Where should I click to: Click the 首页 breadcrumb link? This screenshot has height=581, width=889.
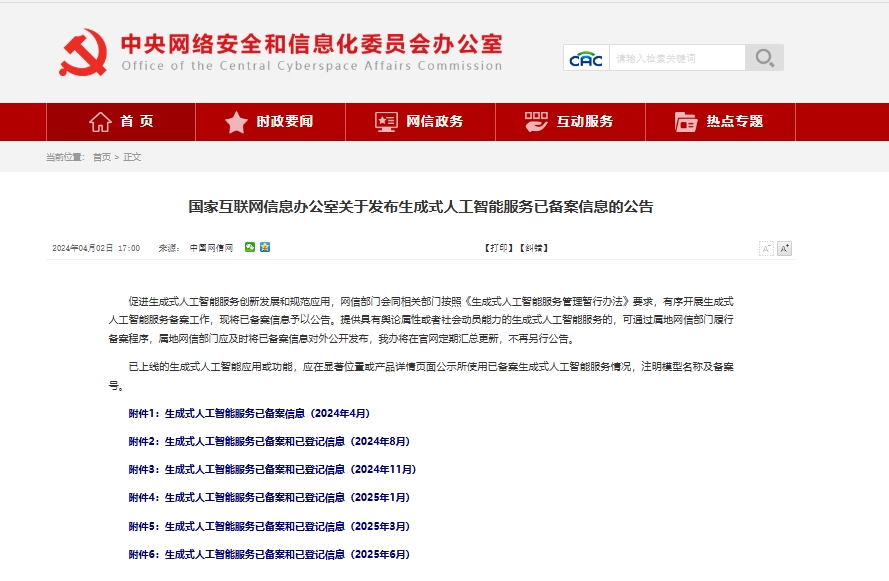102,157
